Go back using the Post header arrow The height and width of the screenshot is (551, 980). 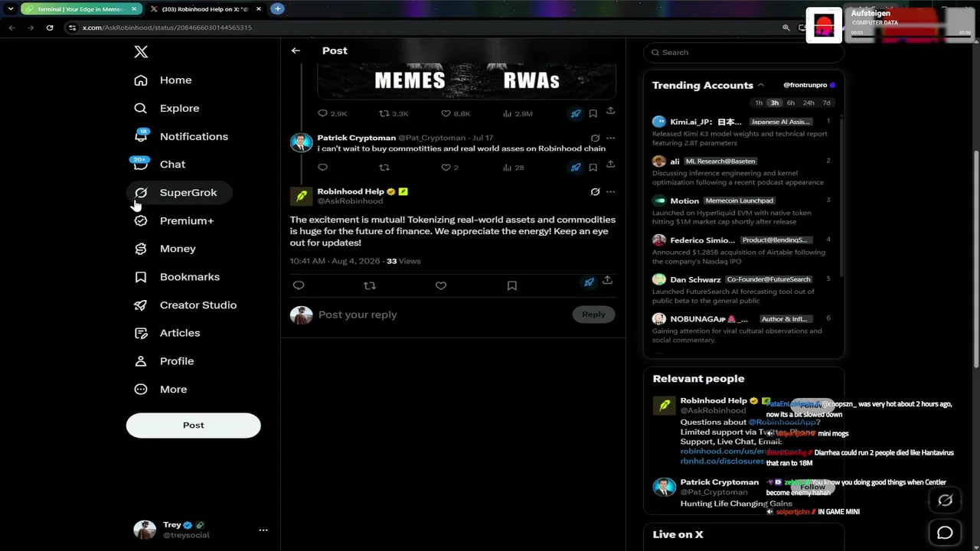296,51
